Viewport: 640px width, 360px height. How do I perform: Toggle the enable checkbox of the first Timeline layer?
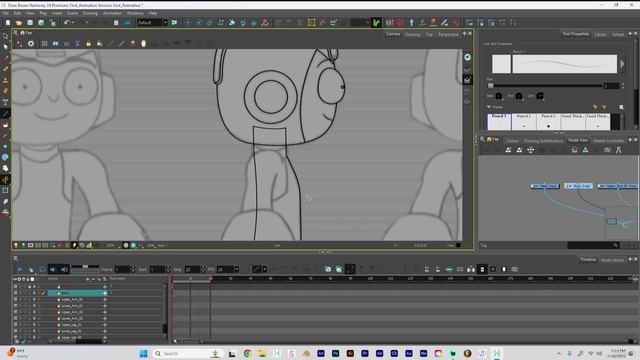pyautogui.click(x=16, y=287)
